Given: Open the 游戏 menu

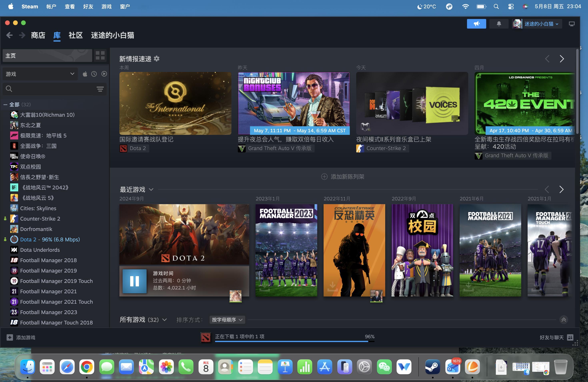Looking at the screenshot, I should [106, 6].
